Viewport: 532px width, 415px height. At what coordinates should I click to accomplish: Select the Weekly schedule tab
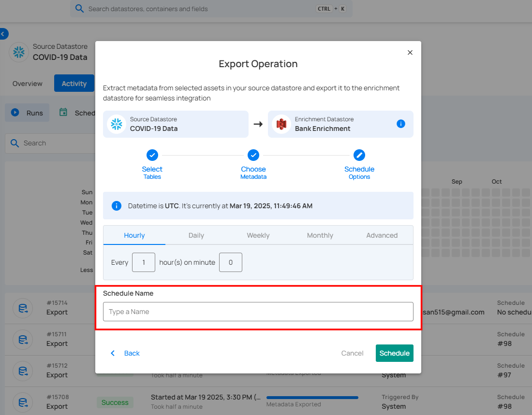258,235
